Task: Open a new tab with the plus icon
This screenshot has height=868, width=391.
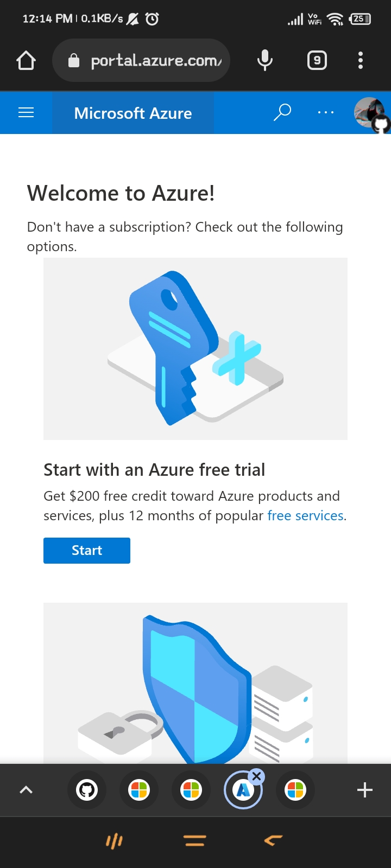Action: pyautogui.click(x=364, y=790)
